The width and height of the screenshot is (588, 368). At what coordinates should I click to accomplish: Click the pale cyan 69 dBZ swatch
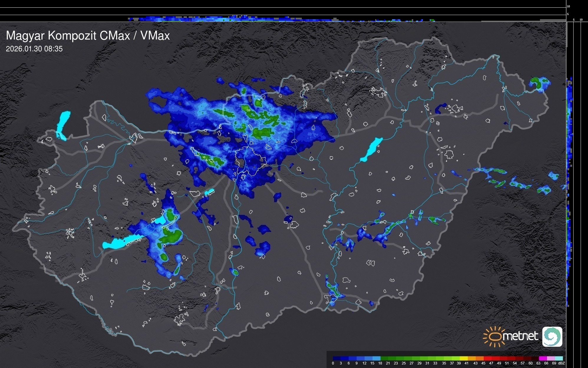click(x=559, y=358)
